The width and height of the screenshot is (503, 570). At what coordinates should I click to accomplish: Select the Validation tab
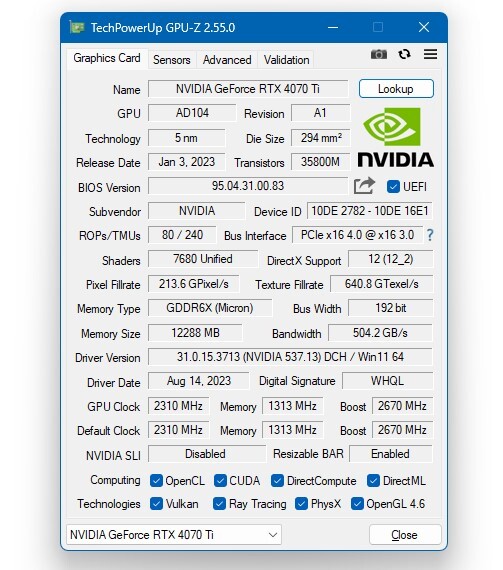[286, 60]
